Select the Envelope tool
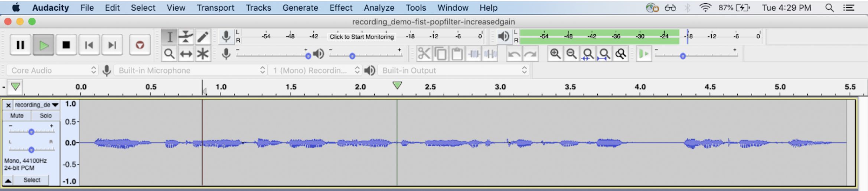This screenshot has width=868, height=191. pyautogui.click(x=186, y=37)
